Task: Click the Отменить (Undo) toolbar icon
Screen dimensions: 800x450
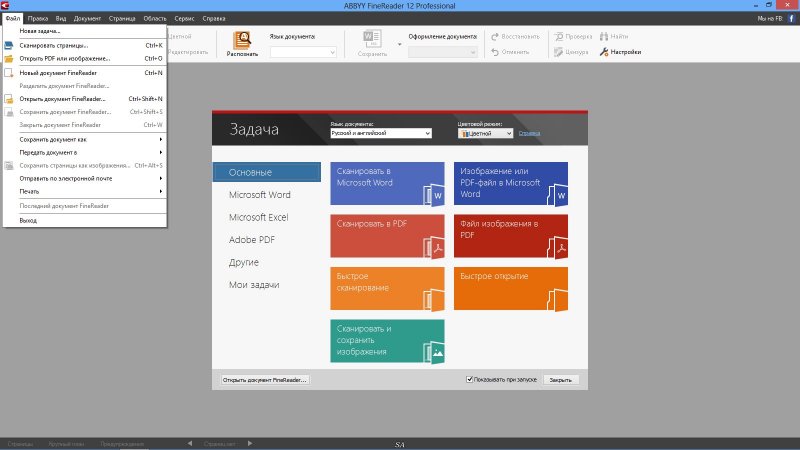Action: click(495, 52)
